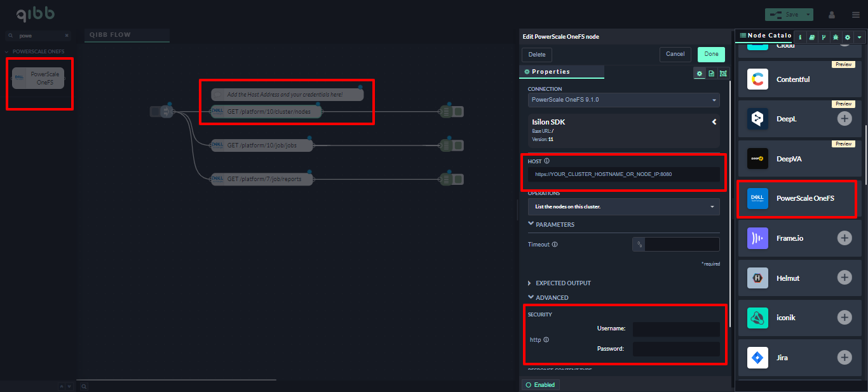
Task: Open the node description document icon
Action: pyautogui.click(x=711, y=74)
